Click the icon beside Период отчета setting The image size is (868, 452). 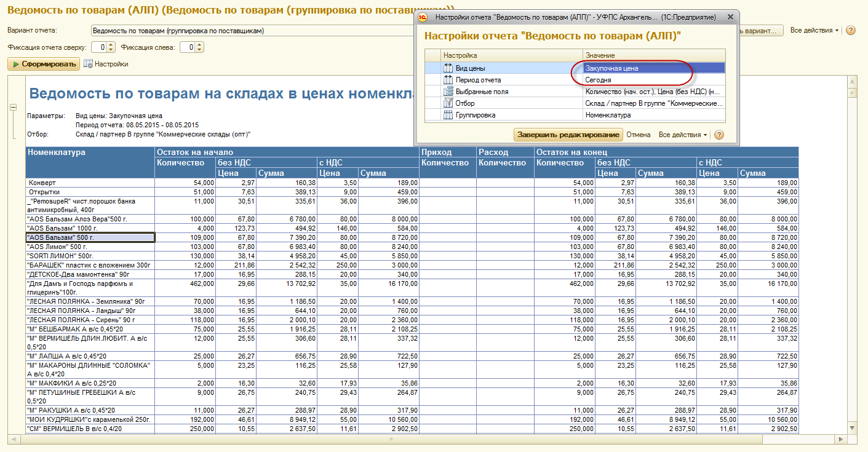(448, 80)
